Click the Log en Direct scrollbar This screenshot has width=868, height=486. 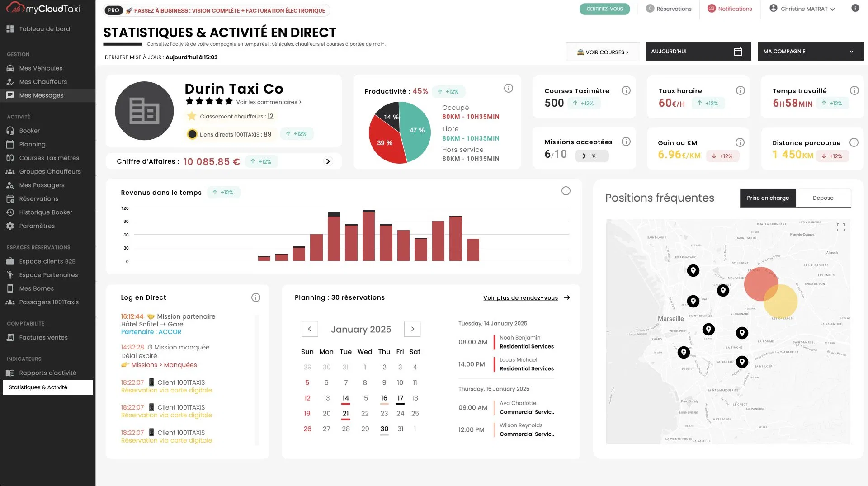coord(257,380)
